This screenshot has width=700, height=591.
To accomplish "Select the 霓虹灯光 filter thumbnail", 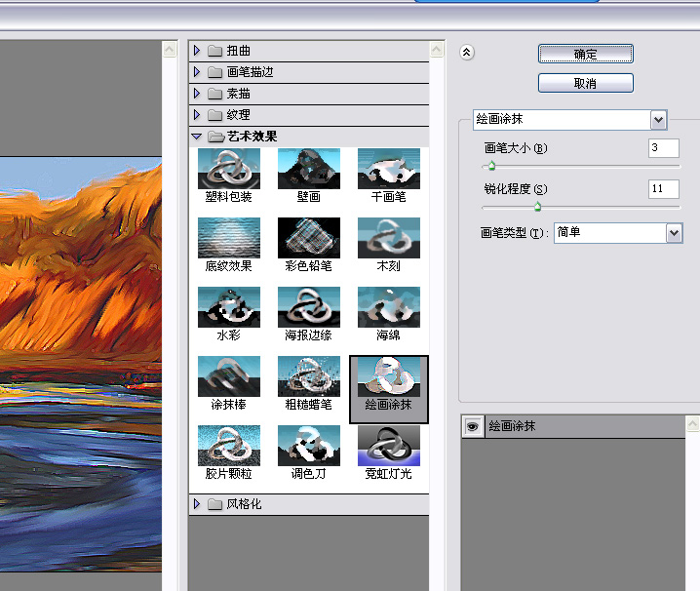I will 388,446.
